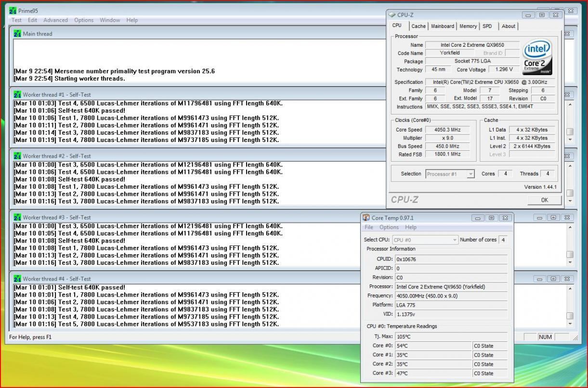Image resolution: width=588 pixels, height=388 pixels.
Task: Switch to the Memory tab in CPU-Z
Action: click(468, 26)
